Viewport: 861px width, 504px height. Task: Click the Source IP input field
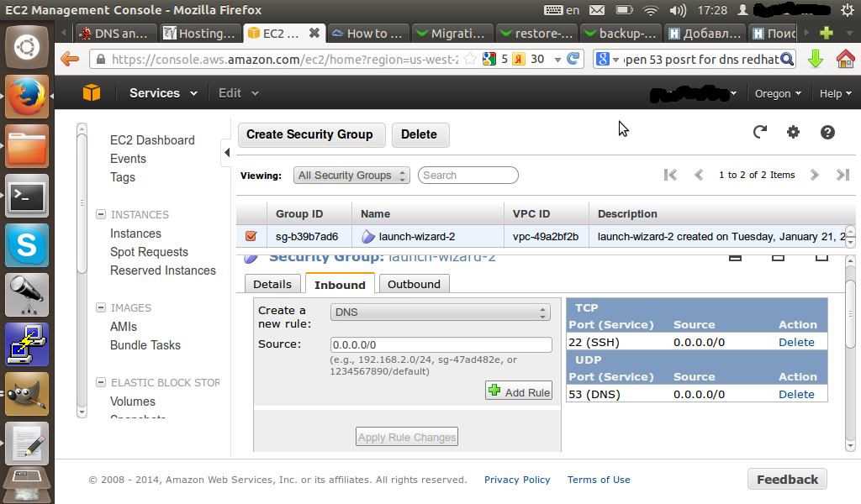pos(441,344)
